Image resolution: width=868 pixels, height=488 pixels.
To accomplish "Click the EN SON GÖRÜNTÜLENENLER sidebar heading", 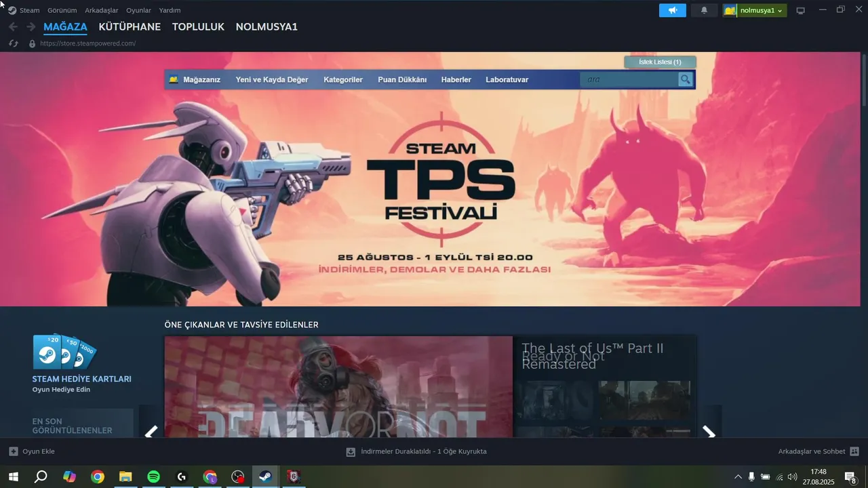I will 73,426.
